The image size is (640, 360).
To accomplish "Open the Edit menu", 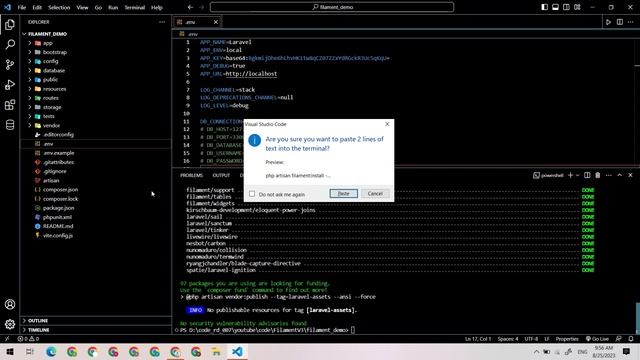I will click(x=37, y=7).
